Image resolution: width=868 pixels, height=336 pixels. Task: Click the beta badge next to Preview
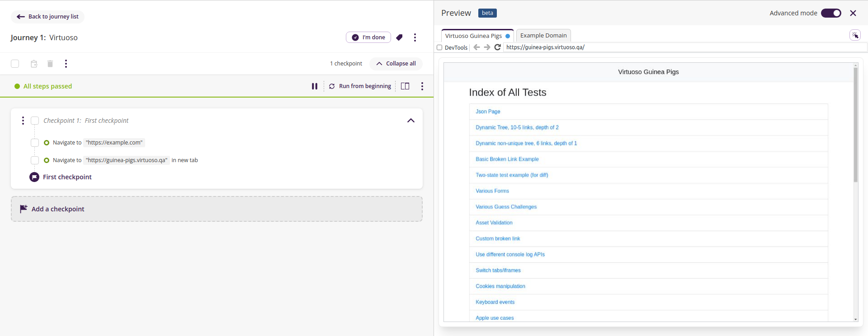[487, 13]
